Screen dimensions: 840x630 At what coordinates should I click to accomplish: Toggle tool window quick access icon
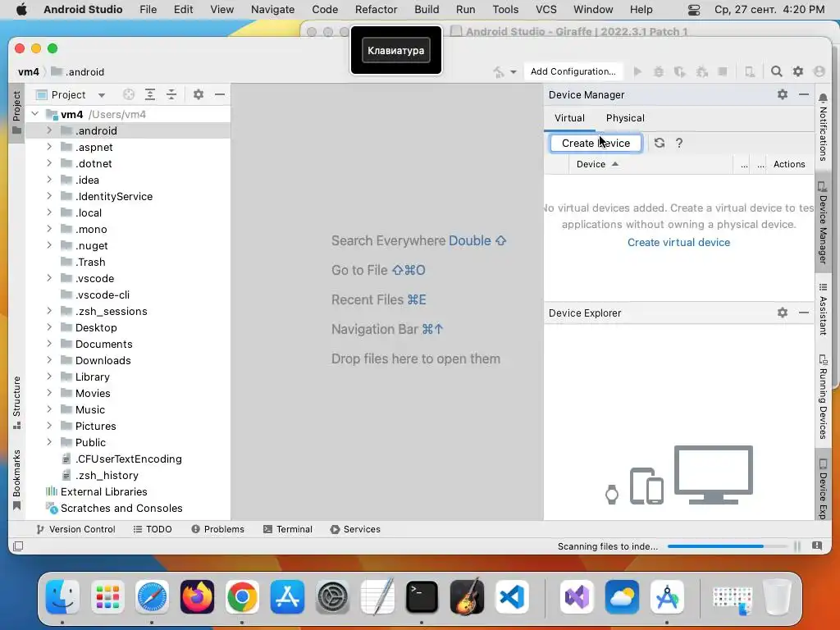coord(18,546)
